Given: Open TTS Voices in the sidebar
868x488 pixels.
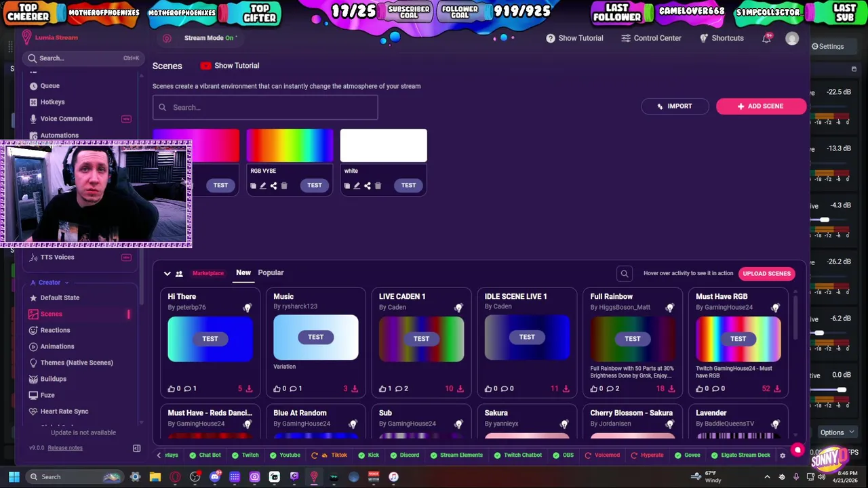Looking at the screenshot, I should (57, 258).
